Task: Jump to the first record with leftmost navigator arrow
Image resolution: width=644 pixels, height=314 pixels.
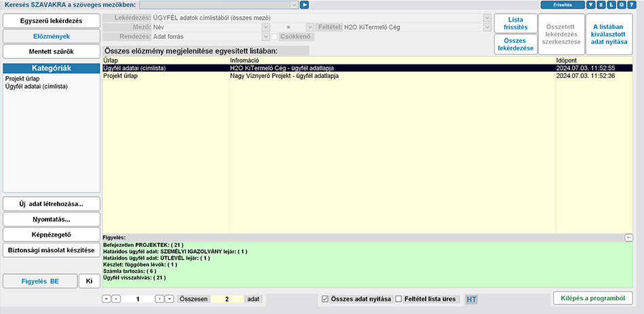Action: click(106, 298)
